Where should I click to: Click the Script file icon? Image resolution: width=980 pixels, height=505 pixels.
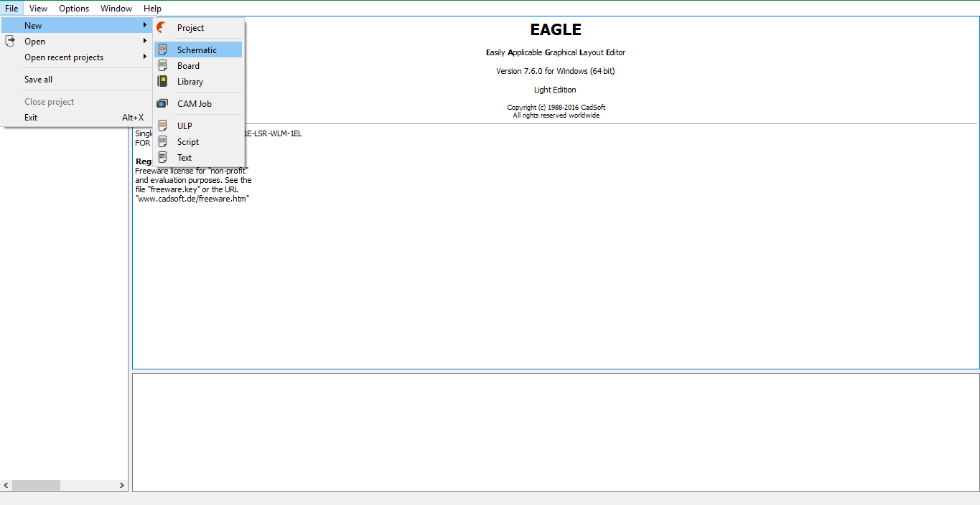point(162,142)
